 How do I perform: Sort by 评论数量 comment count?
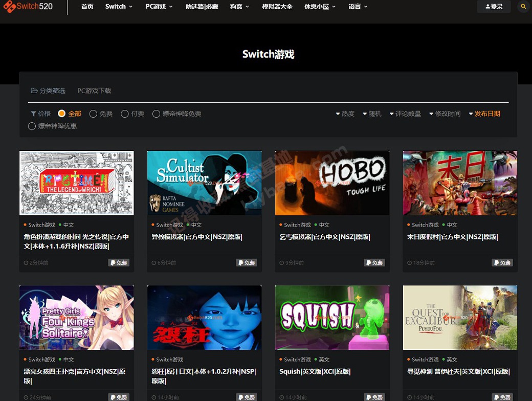[x=405, y=114]
